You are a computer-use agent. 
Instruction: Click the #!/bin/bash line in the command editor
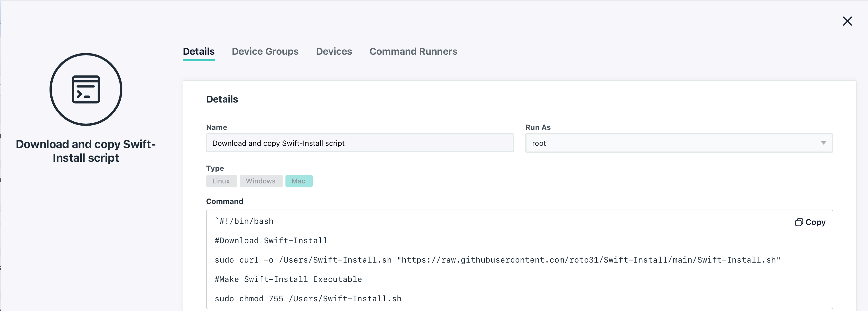click(x=245, y=221)
